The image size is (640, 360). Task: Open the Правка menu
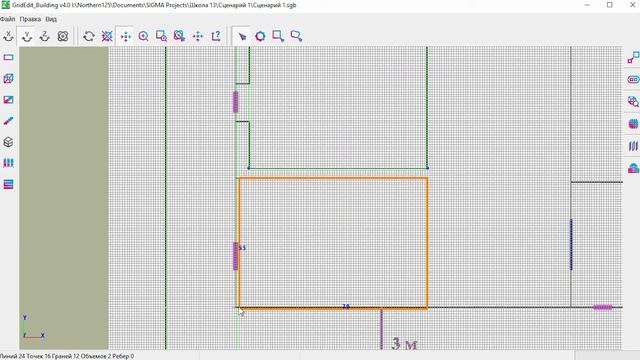30,19
